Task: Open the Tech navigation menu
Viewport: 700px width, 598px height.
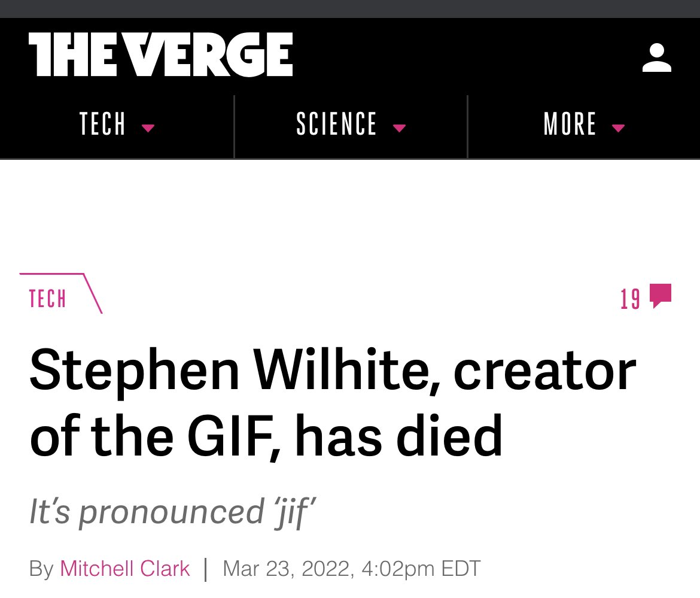Action: pyautogui.click(x=103, y=125)
